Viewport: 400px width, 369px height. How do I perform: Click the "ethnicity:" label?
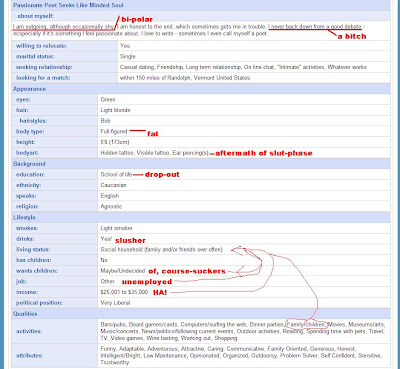point(29,185)
